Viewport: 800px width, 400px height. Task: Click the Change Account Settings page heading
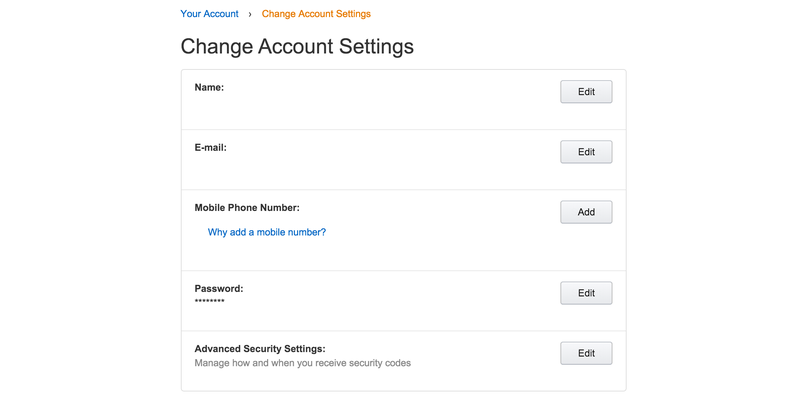tap(297, 46)
